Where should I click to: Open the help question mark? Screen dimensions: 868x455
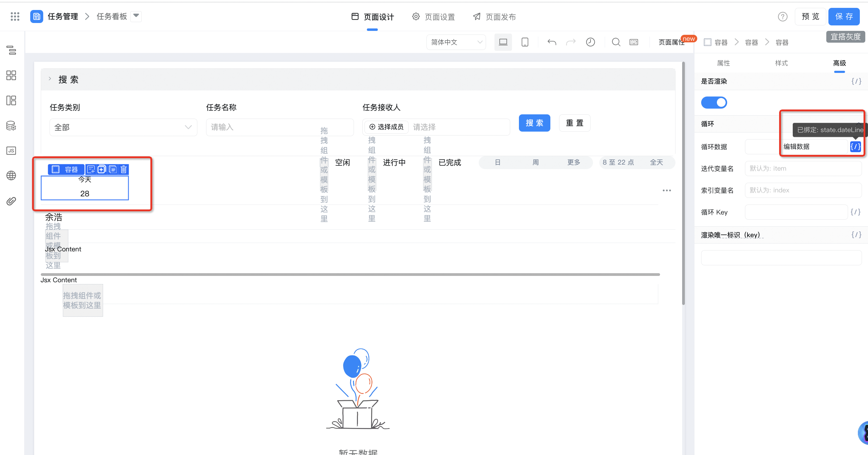(782, 17)
